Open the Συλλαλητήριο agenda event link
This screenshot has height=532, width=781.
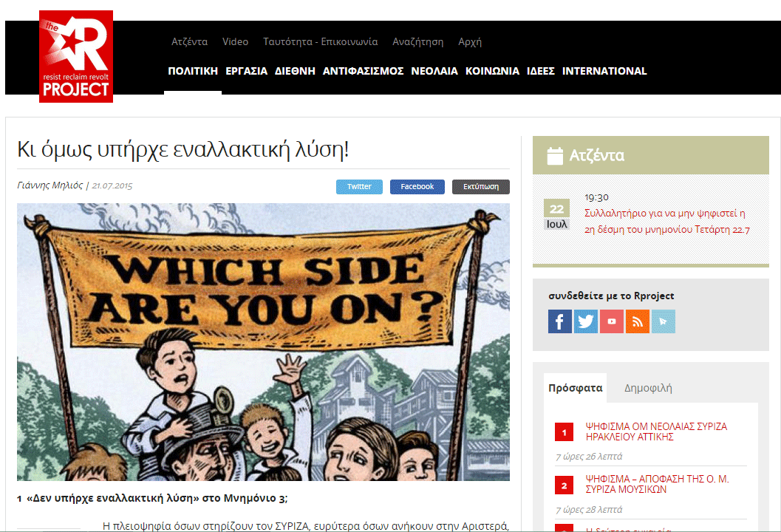[x=666, y=221]
